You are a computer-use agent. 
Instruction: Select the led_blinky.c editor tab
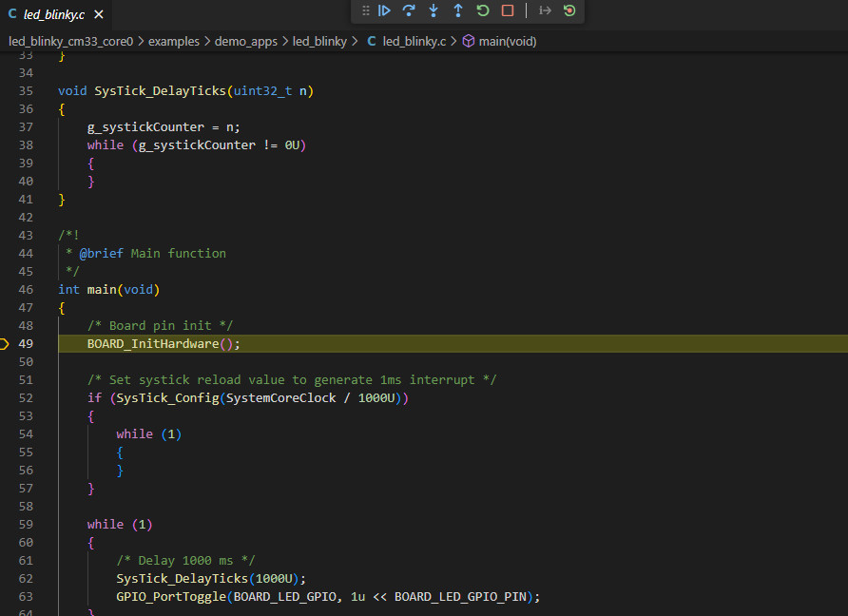[52, 14]
